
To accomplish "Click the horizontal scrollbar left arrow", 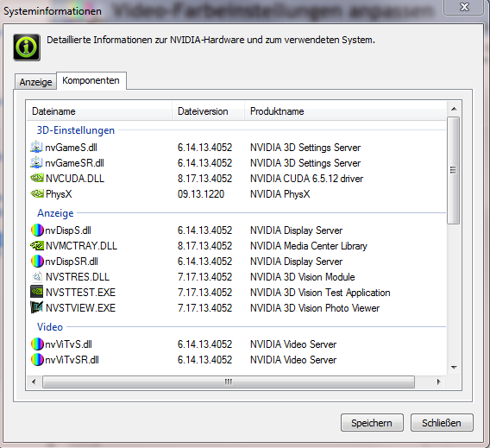I will point(34,382).
